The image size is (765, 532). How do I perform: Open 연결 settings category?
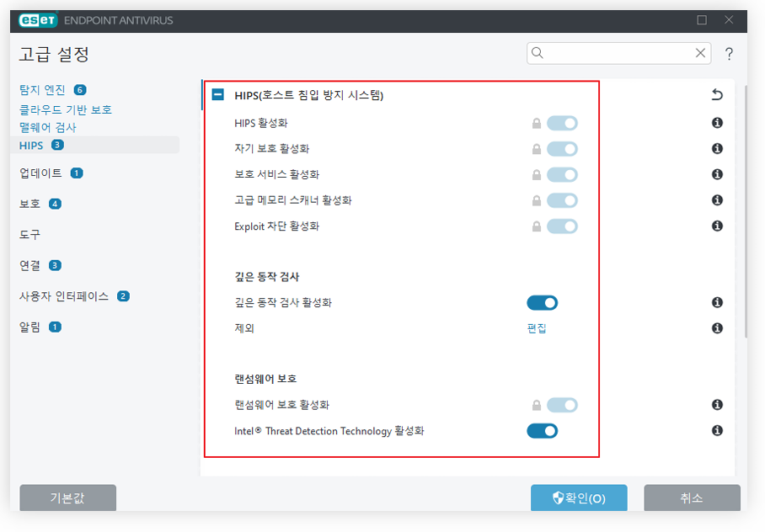point(29,265)
